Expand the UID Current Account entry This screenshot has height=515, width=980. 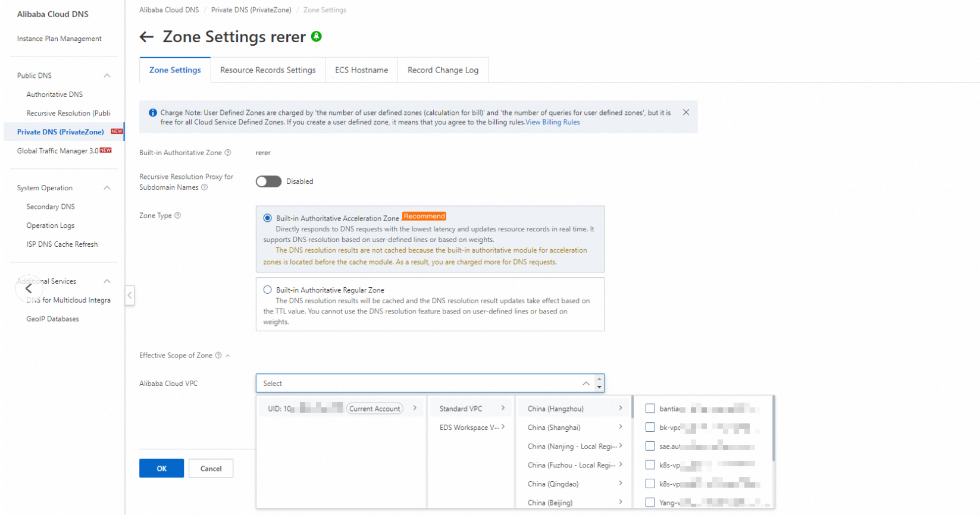[x=342, y=409]
